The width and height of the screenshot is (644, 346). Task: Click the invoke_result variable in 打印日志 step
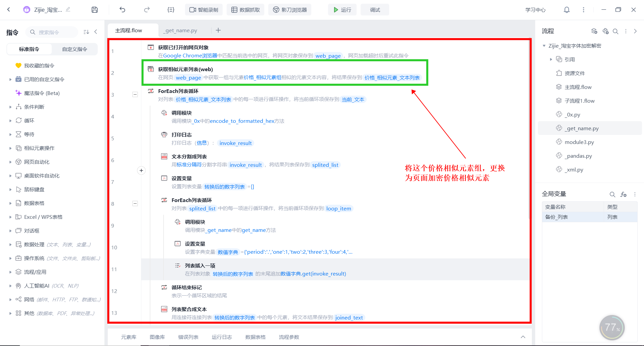click(235, 143)
